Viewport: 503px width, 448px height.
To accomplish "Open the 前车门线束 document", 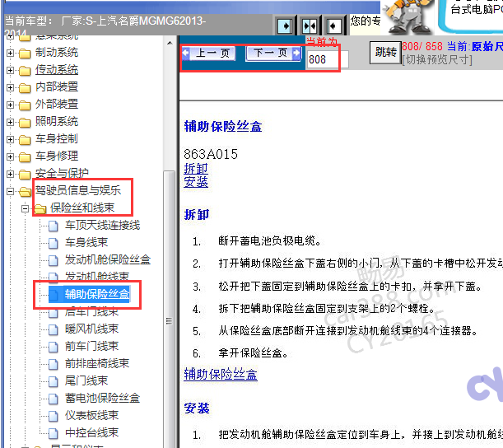I will [x=91, y=346].
